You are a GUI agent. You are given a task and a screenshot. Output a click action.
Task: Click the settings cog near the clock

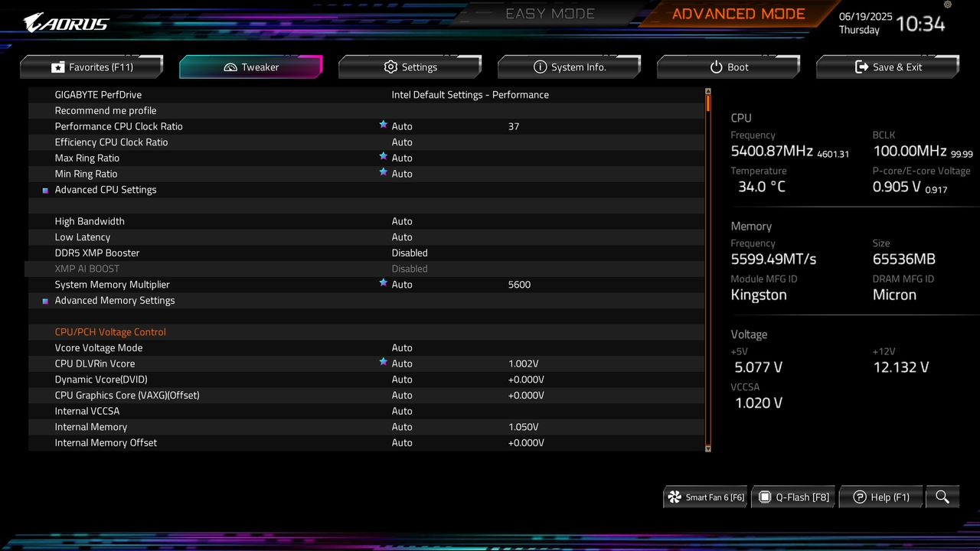948,5
